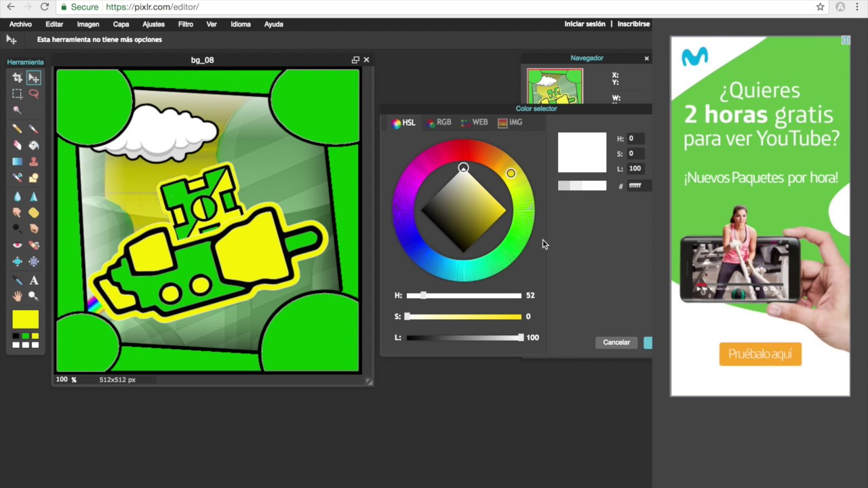868x488 pixels.
Task: Select the Eraser tool
Action: tap(18, 145)
